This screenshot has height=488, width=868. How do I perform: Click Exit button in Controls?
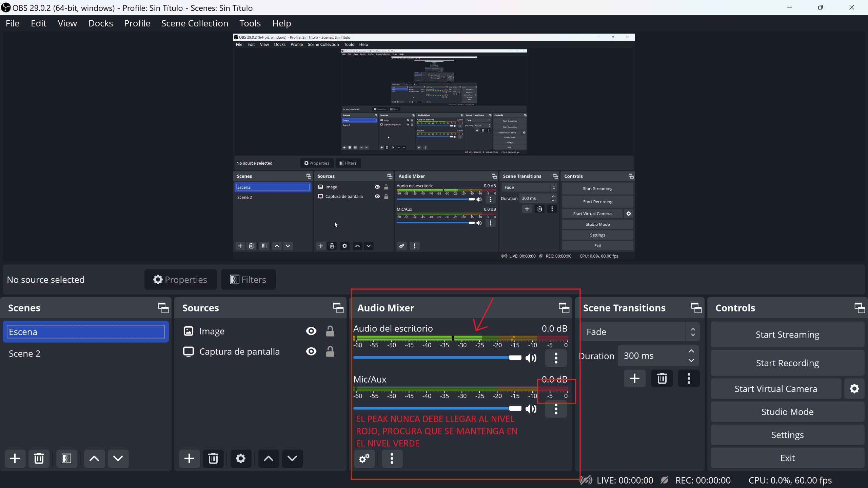(787, 458)
